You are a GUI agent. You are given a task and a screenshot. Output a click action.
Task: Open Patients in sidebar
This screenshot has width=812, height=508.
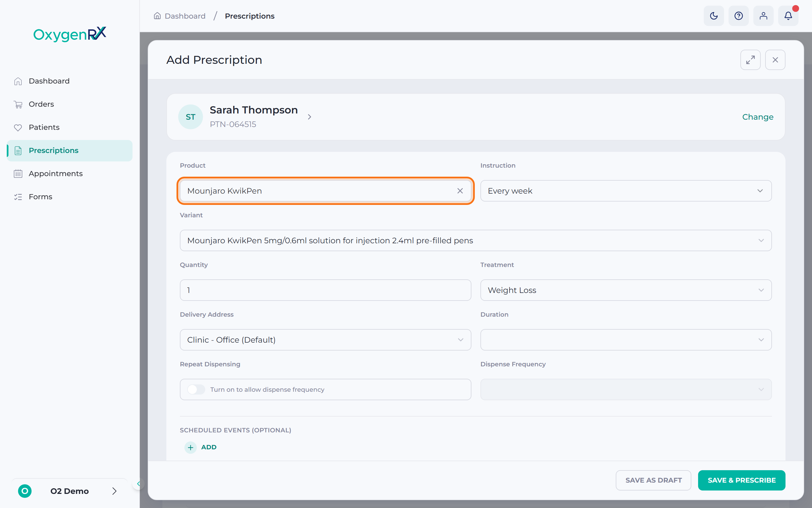pyautogui.click(x=69, y=127)
